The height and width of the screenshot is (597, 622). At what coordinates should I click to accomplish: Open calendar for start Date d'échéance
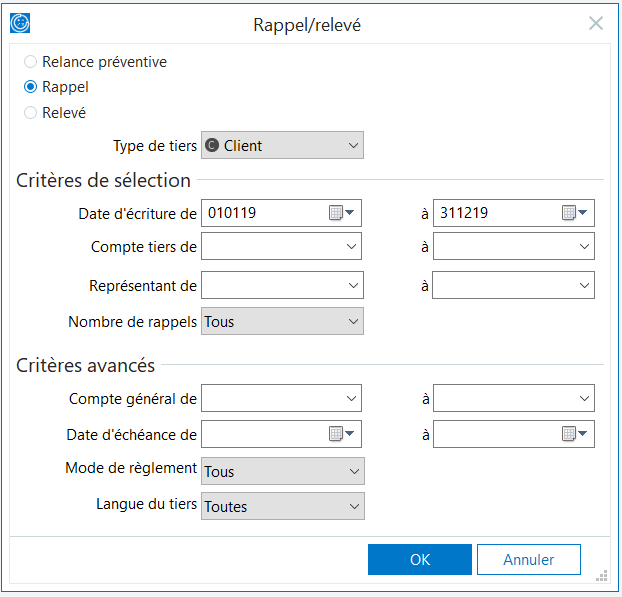point(342,434)
